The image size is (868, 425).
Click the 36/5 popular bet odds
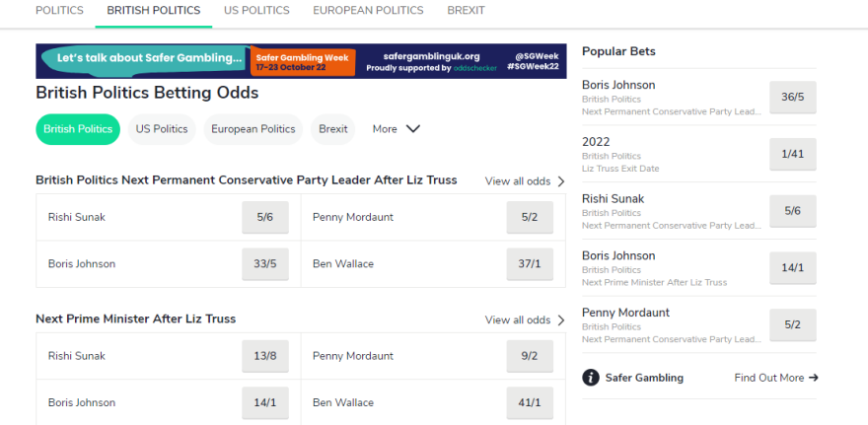click(792, 98)
